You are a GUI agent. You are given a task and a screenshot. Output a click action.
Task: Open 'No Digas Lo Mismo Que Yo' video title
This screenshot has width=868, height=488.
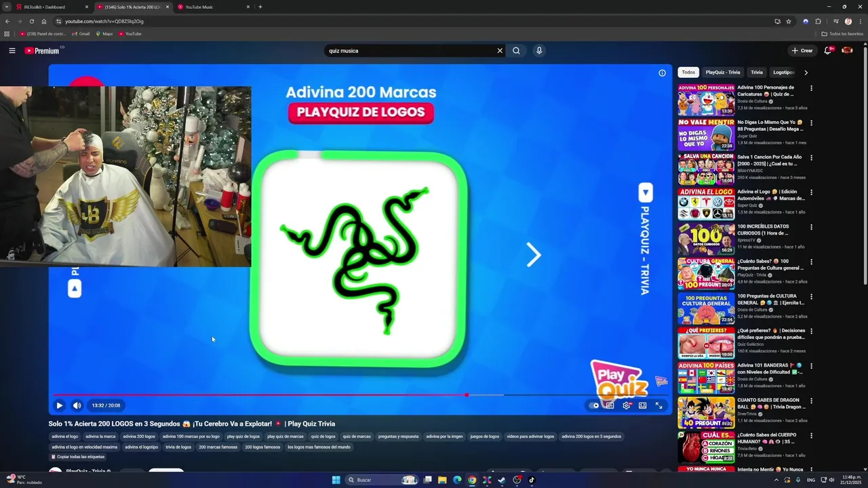(770, 125)
